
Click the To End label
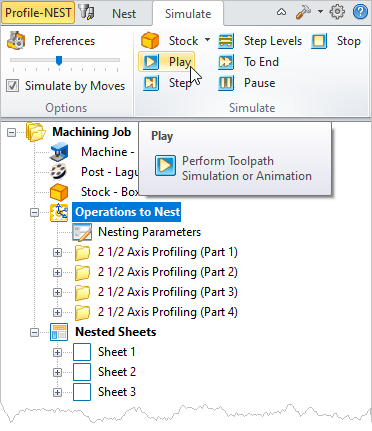[261, 62]
